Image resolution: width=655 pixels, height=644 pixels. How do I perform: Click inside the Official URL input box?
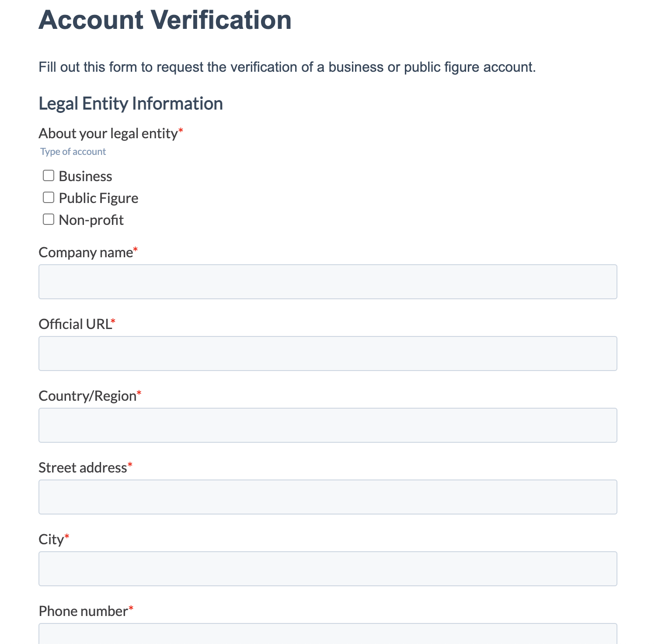327,353
